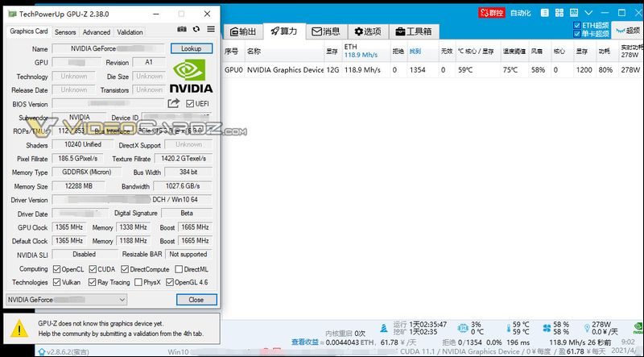Click the 80% power limit cell

tap(605, 70)
